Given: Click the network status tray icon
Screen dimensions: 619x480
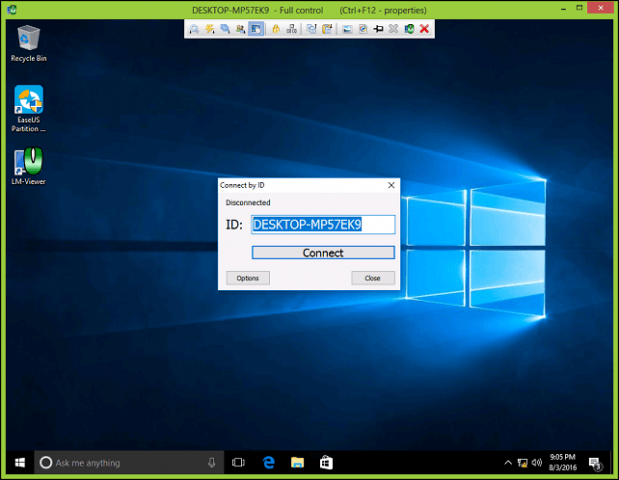Looking at the screenshot, I should coord(522,463).
